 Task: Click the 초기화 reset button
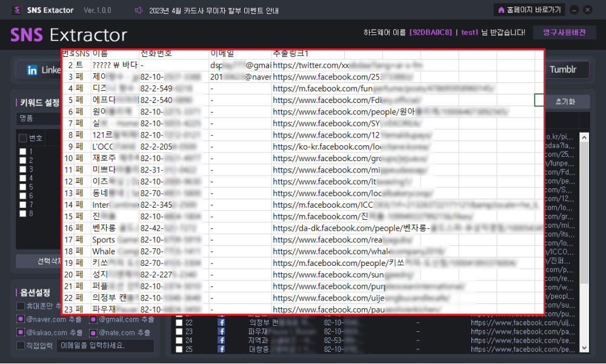tap(567, 102)
